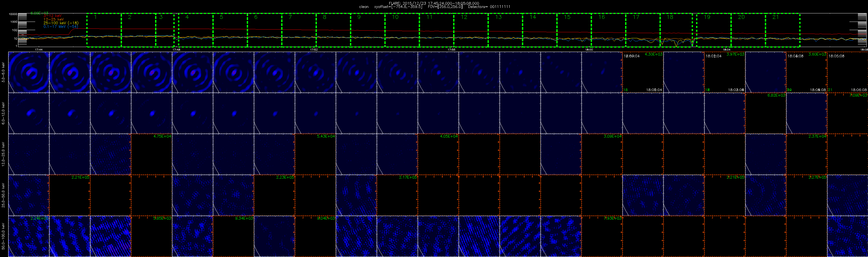This screenshot has width=868, height=257.
Task: Click the '9.34E+03' panel value
Action: coord(244,218)
